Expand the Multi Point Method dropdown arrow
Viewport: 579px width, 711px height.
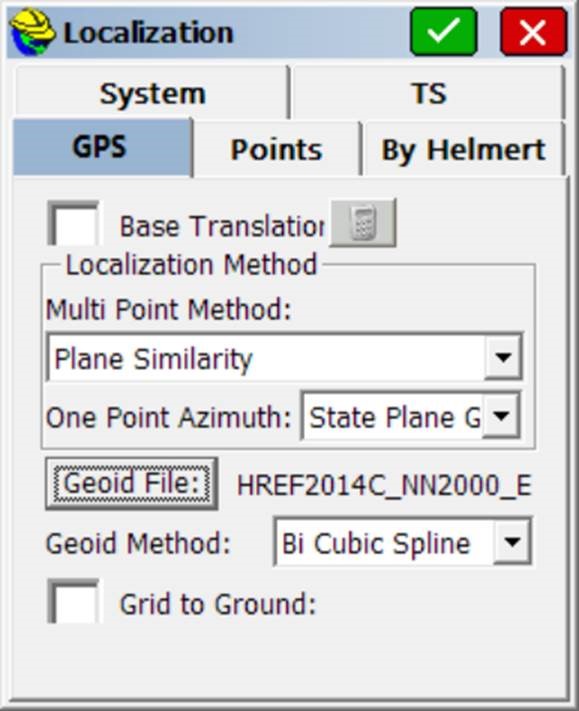point(503,357)
